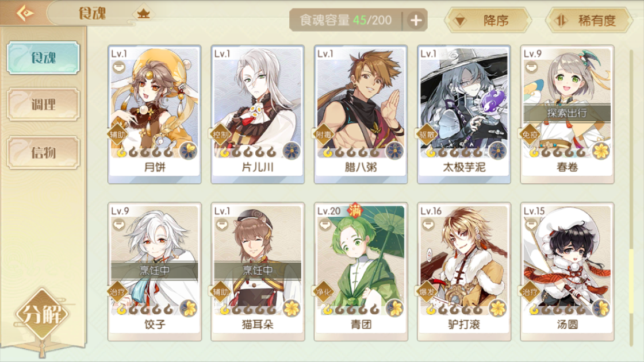This screenshot has width=644, height=362.
Task: Toggle the round marker on 汤圆 card
Action: click(x=531, y=224)
